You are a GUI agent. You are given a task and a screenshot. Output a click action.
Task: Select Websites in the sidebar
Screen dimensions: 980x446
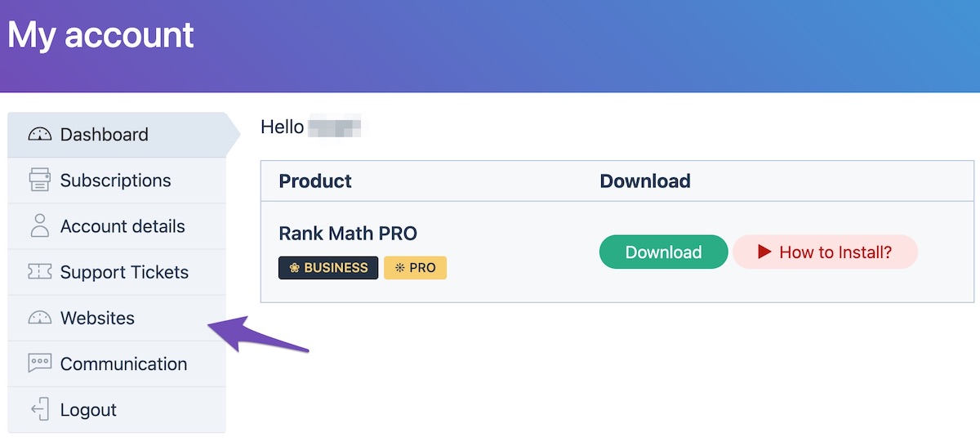[x=97, y=318]
